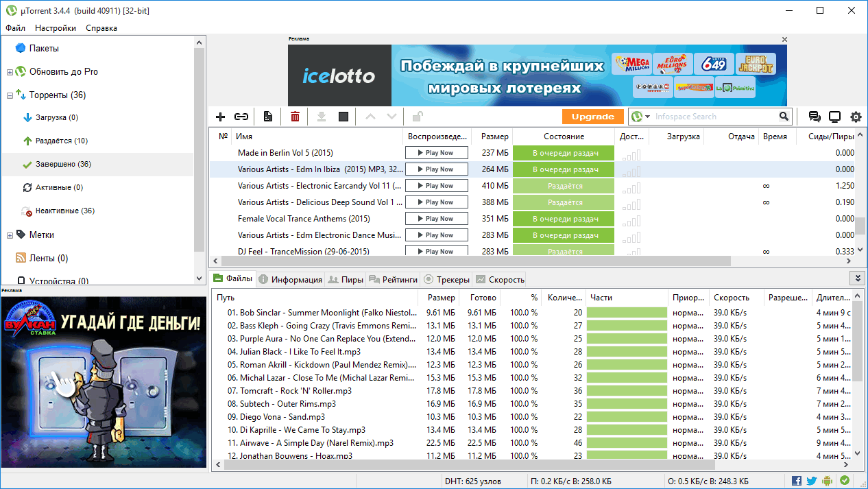Screen dimensions: 868x489
Task: Switch to the Пиры tab
Action: click(346, 279)
